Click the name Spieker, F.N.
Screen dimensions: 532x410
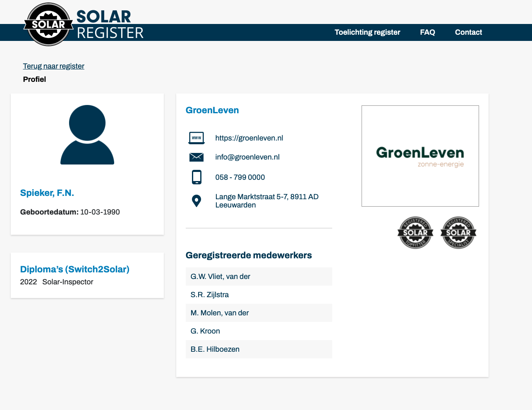(x=47, y=193)
